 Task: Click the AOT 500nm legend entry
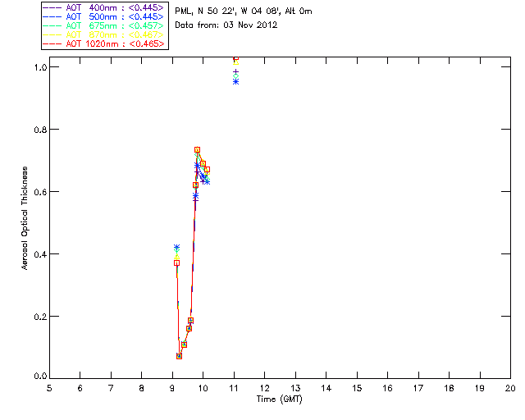tap(103, 16)
